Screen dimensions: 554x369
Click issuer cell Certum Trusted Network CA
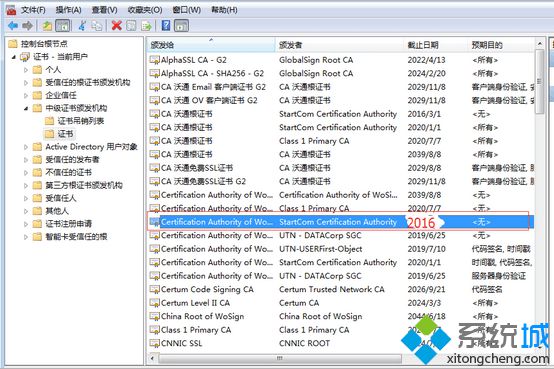[331, 289]
